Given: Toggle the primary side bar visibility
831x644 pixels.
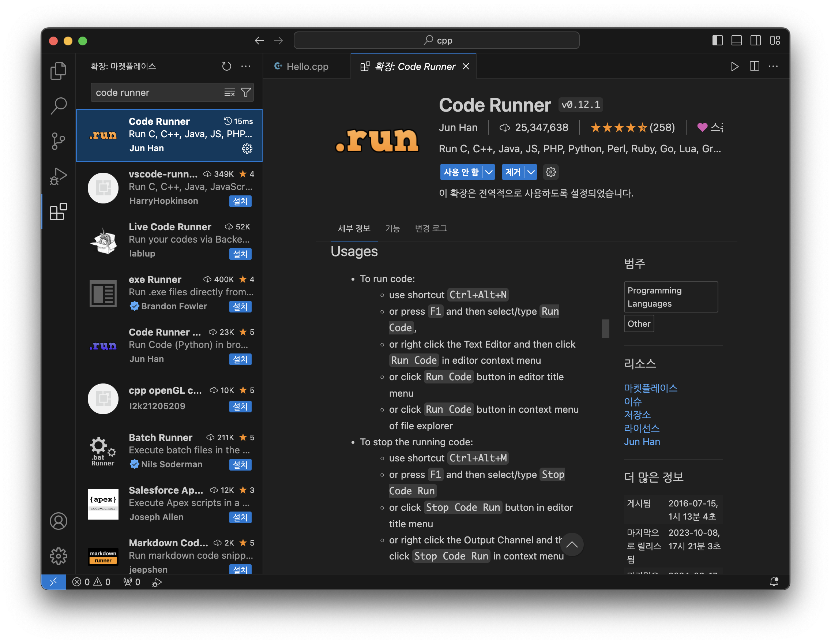Looking at the screenshot, I should coord(717,40).
